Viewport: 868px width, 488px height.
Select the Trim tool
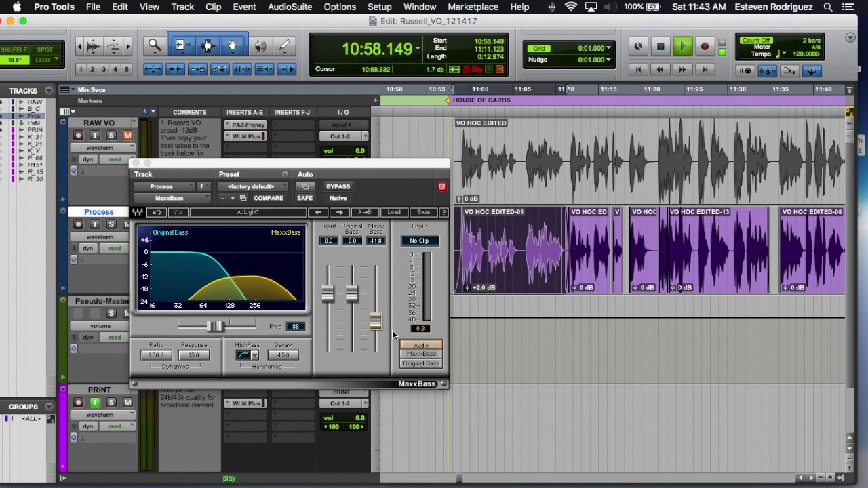tap(183, 46)
